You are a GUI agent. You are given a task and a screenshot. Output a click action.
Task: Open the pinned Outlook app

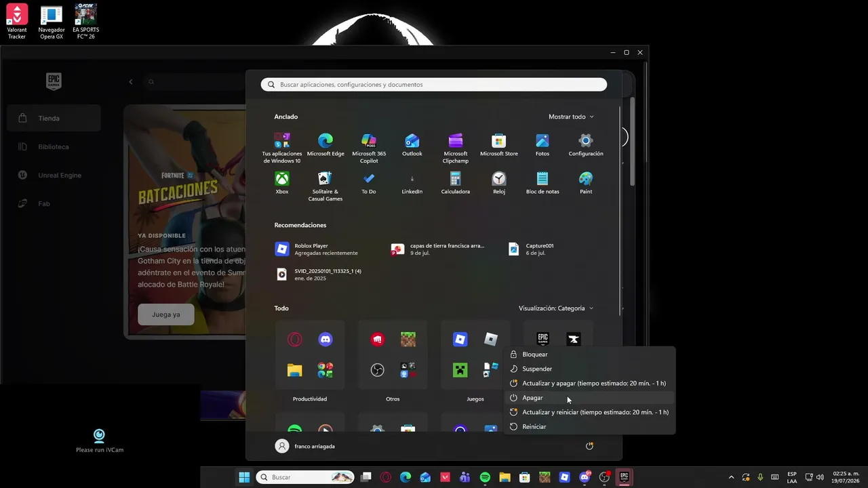[x=412, y=144]
